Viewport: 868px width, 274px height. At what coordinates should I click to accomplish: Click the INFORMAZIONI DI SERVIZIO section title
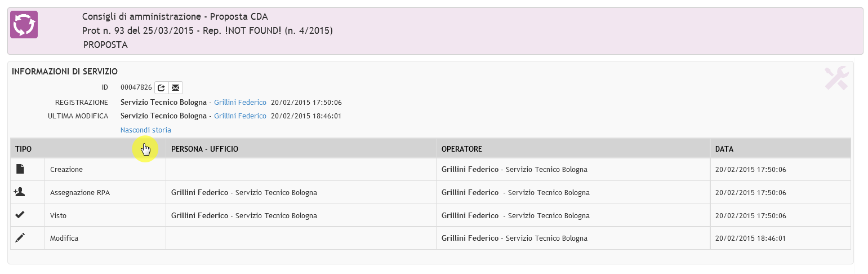pyautogui.click(x=65, y=72)
